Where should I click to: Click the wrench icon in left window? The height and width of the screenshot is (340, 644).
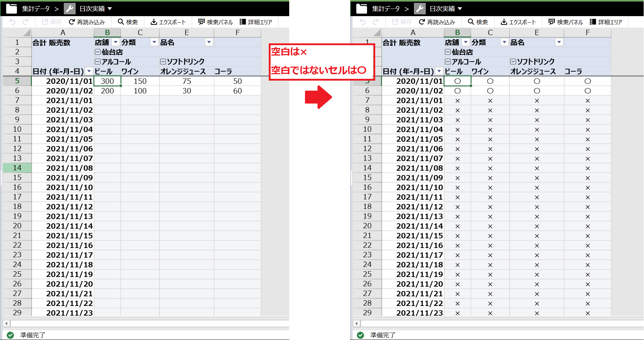point(70,9)
